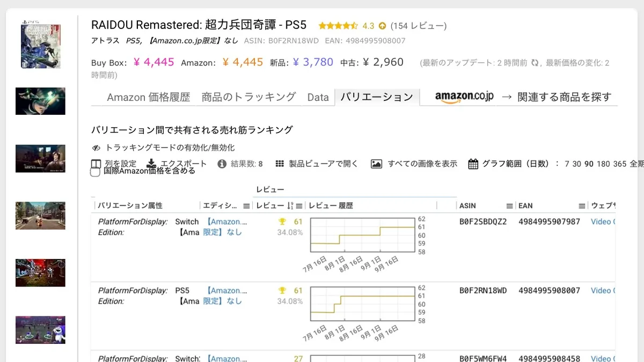The width and height of the screenshot is (644, 362).
Task: Click Buy Box price ¥ 4,445
Action: [153, 62]
